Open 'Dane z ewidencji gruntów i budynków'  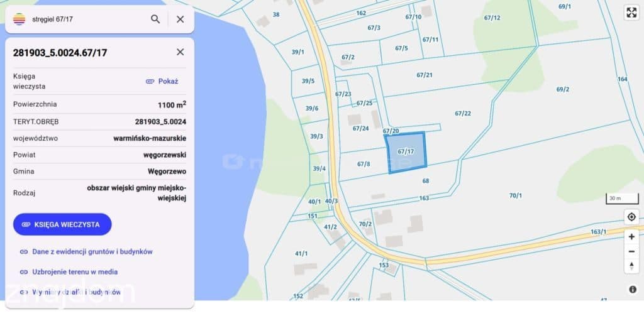(x=87, y=251)
